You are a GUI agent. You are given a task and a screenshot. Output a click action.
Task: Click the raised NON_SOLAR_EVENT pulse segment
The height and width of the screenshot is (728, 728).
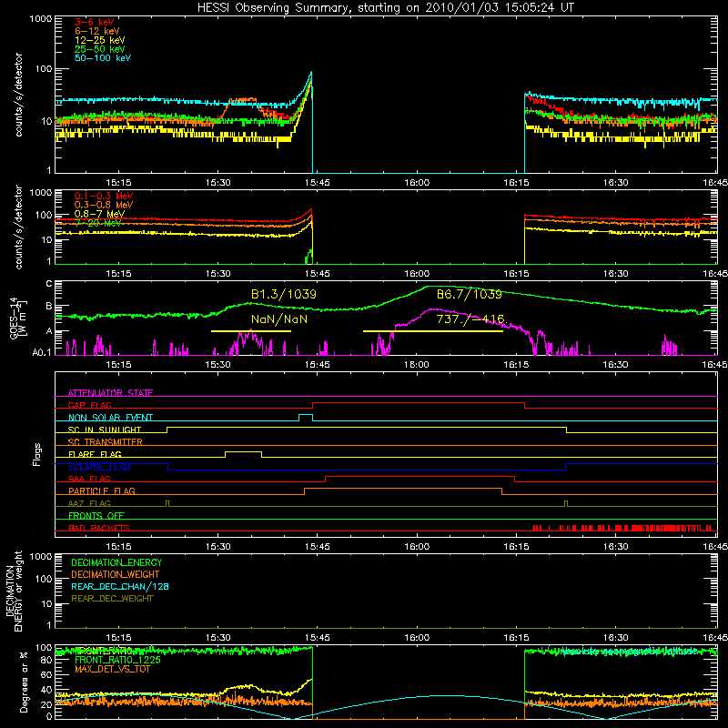click(306, 415)
